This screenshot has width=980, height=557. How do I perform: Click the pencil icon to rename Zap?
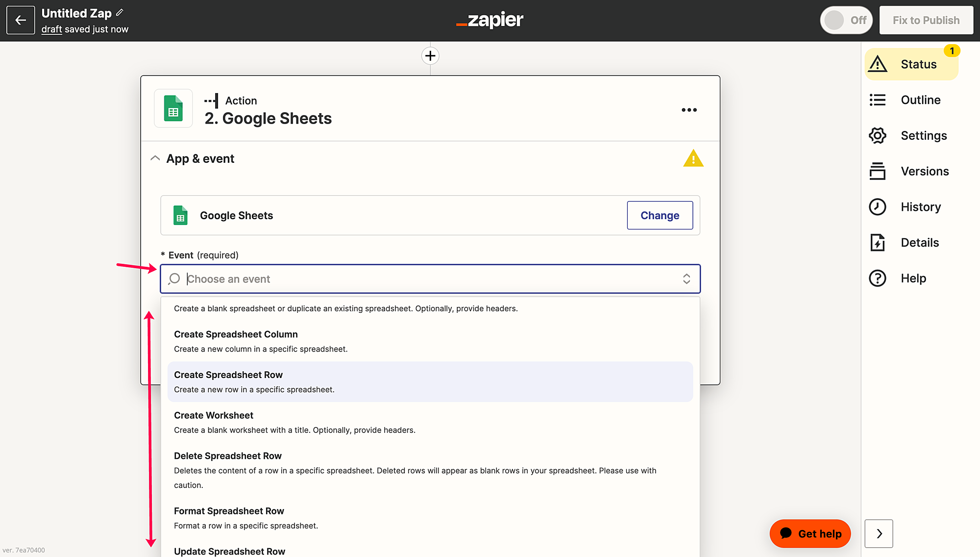pos(120,13)
